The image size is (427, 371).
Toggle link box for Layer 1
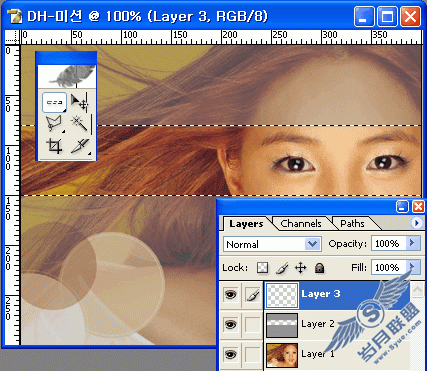click(x=252, y=354)
